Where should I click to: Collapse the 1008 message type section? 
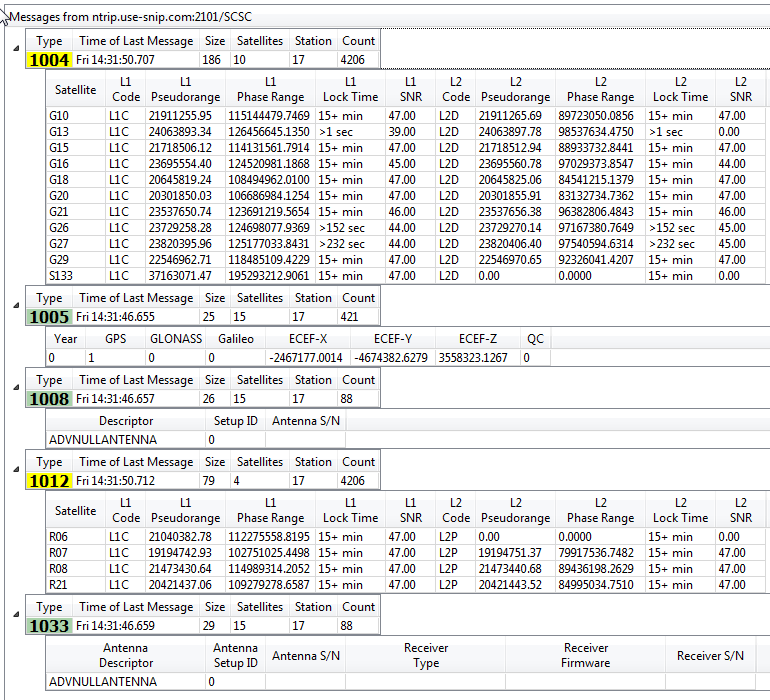[16, 387]
